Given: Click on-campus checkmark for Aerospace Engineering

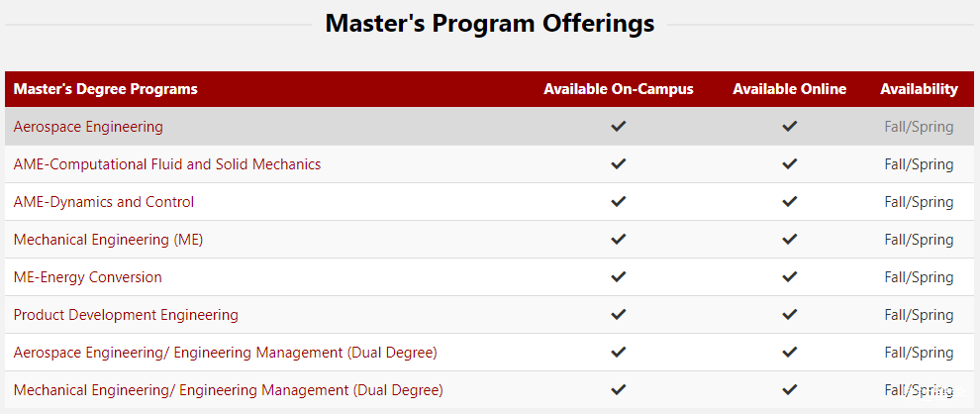Looking at the screenshot, I should click(619, 127).
